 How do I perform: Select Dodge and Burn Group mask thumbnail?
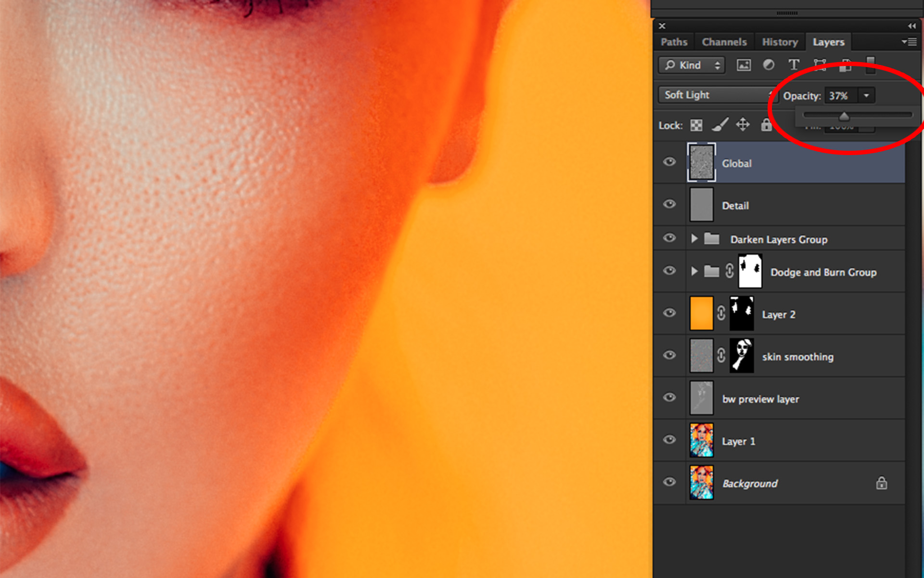(x=750, y=271)
